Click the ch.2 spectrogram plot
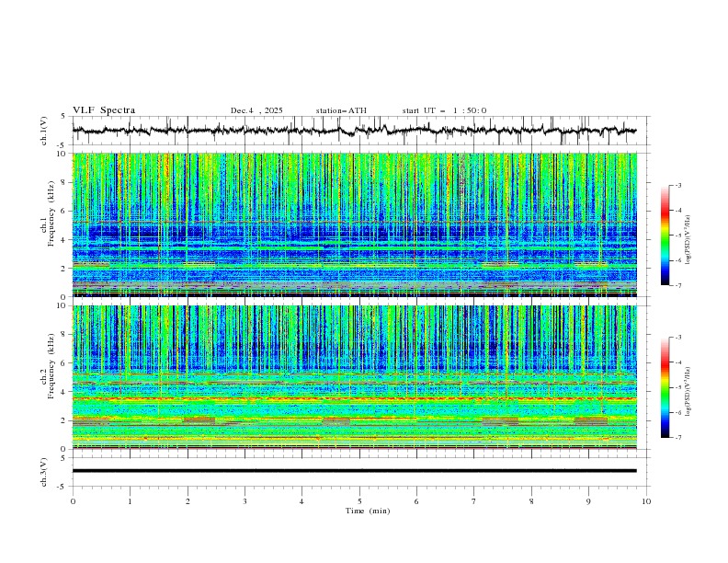Viewport: 728px width, 563px height. [x=358, y=377]
